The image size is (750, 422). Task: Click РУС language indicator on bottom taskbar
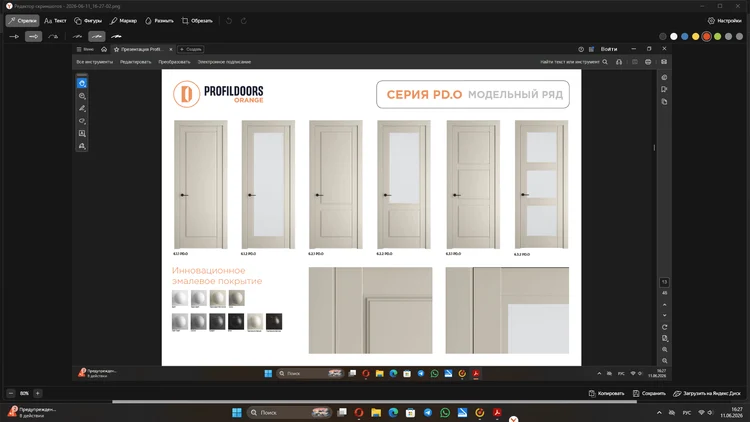(686, 412)
